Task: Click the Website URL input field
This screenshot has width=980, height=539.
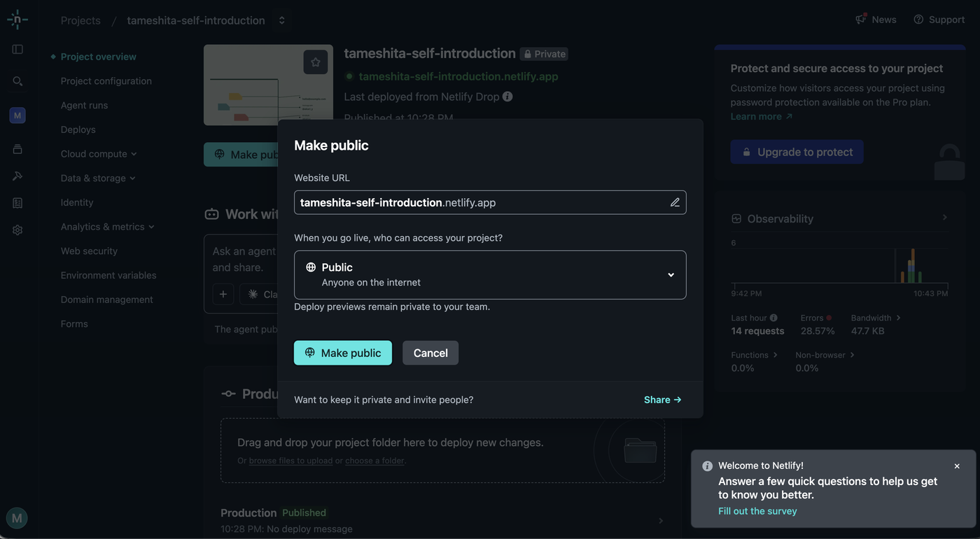Action: 490,202
